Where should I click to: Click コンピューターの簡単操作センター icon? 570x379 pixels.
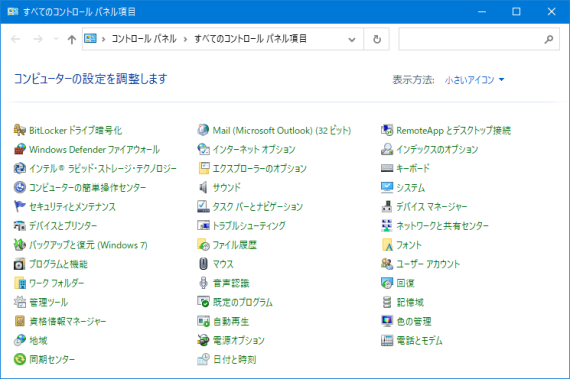(x=20, y=188)
